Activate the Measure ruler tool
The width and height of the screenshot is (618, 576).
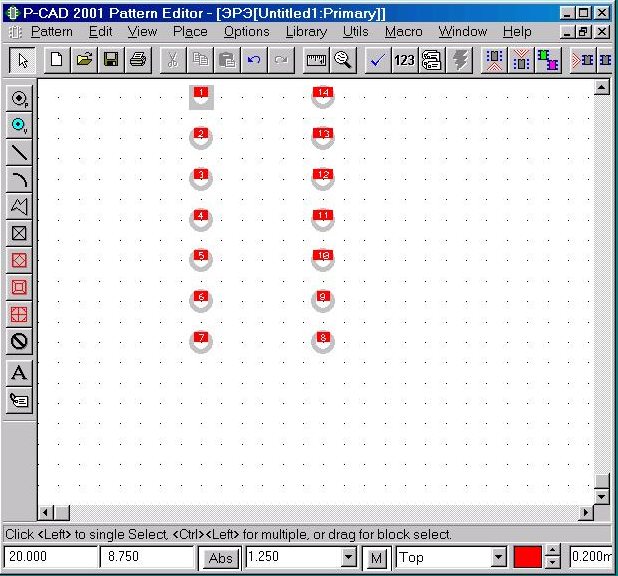pos(316,60)
